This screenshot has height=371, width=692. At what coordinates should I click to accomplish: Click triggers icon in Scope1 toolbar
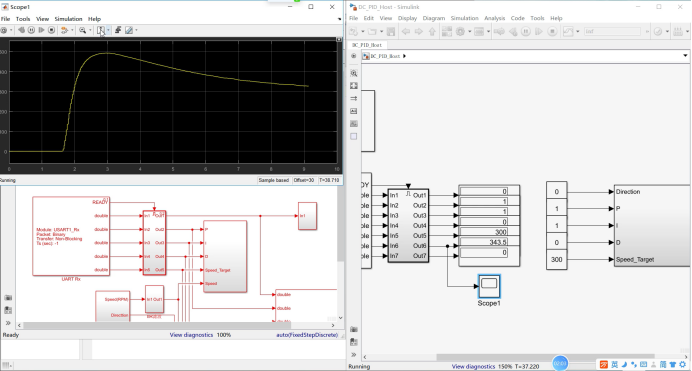click(118, 30)
